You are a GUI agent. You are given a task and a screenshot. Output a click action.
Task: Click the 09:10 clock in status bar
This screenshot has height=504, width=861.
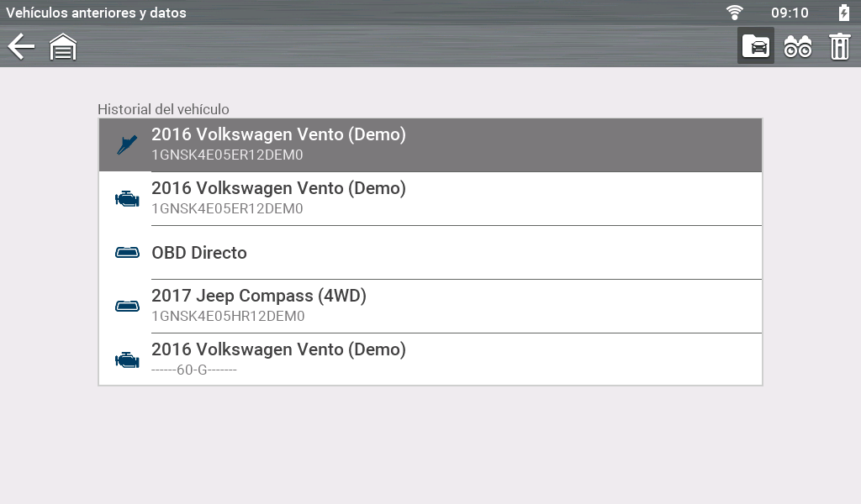click(x=790, y=13)
